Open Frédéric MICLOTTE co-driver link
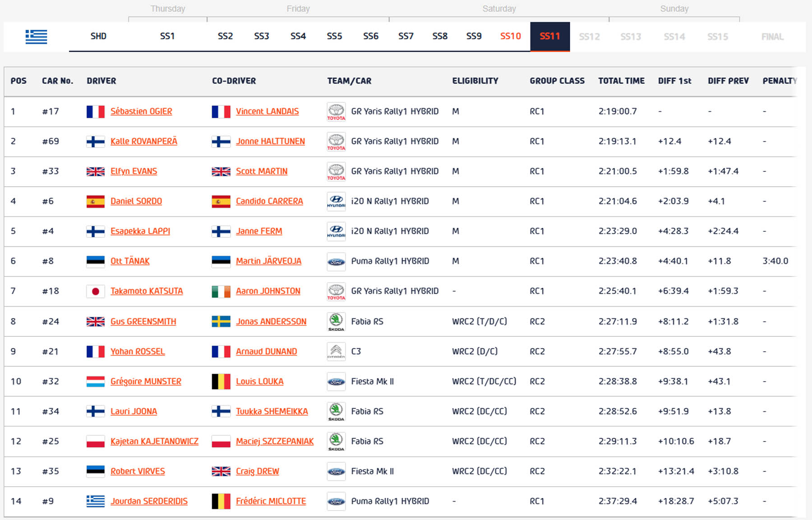Screen dimensions: 812x520 [x=271, y=501]
